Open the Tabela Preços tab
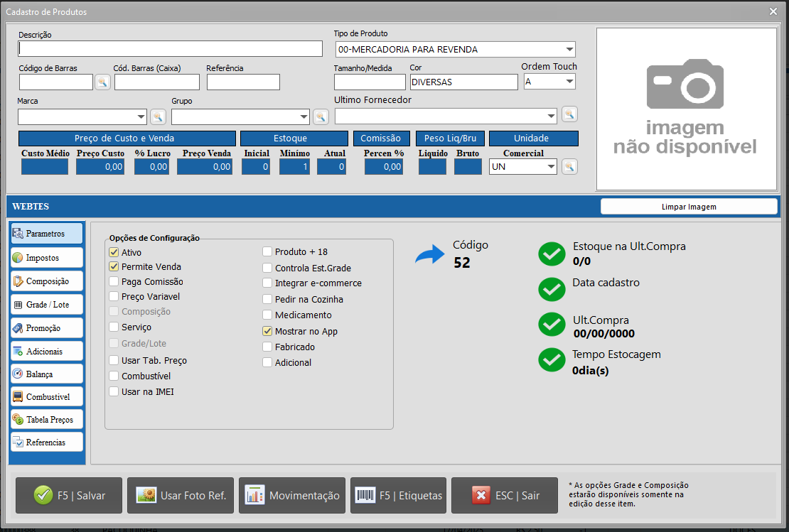The height and width of the screenshot is (532, 789). click(47, 419)
